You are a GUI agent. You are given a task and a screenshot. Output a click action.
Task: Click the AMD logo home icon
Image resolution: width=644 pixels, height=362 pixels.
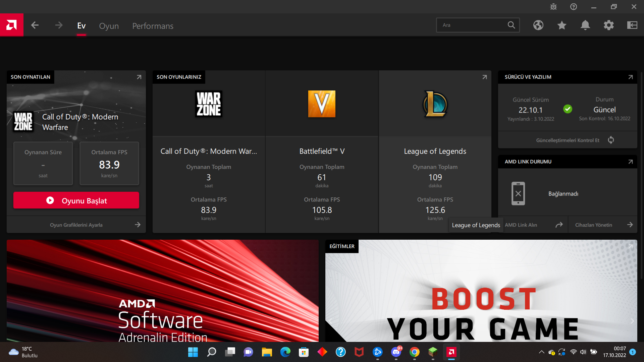point(11,25)
